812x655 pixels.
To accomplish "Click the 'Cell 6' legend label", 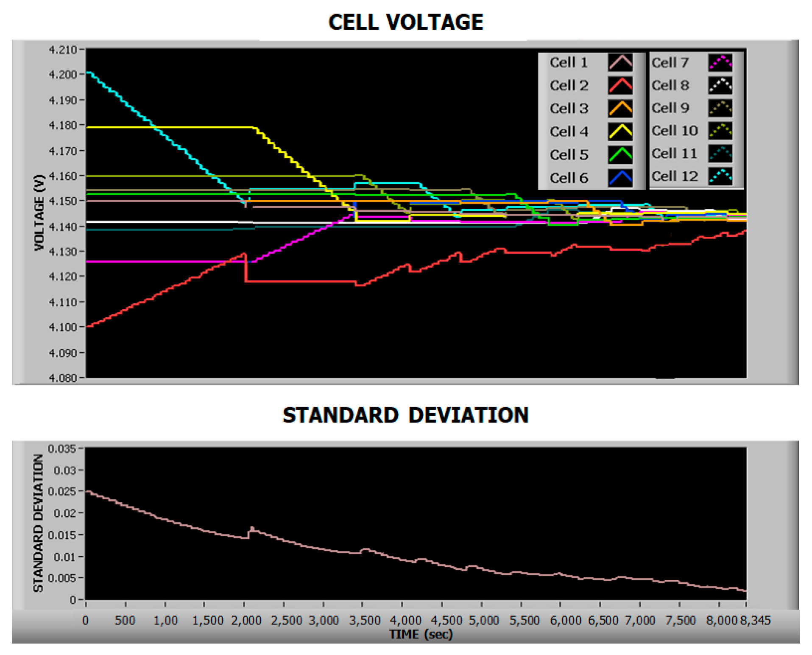I will click(569, 178).
